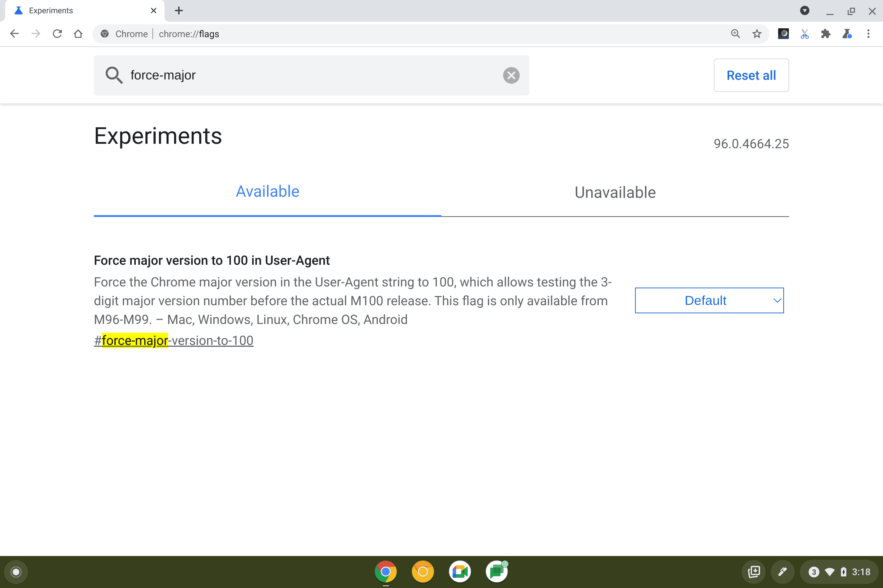Image resolution: width=883 pixels, height=588 pixels.
Task: Click the Chrome browser icon in taskbar
Action: click(x=386, y=570)
